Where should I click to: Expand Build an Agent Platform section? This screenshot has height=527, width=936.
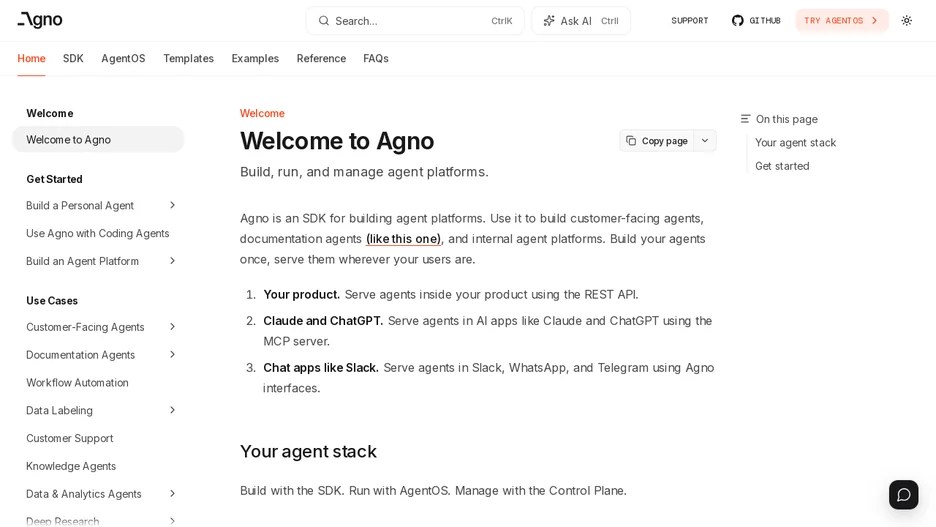click(173, 261)
